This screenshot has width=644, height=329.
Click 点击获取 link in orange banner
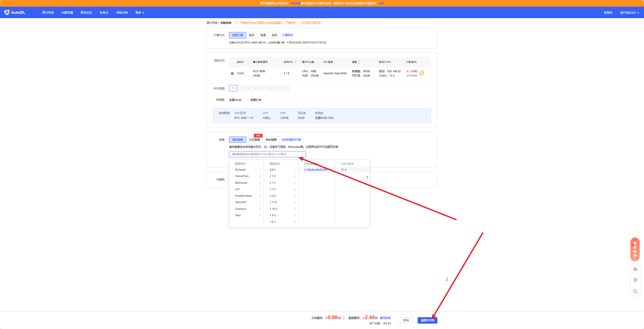295,3
